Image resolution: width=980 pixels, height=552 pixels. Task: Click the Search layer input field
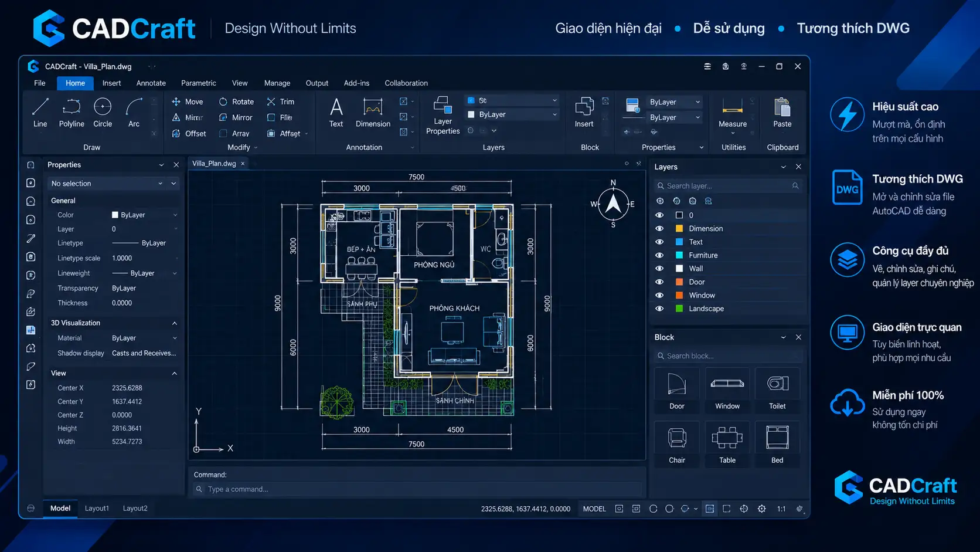pos(727,186)
